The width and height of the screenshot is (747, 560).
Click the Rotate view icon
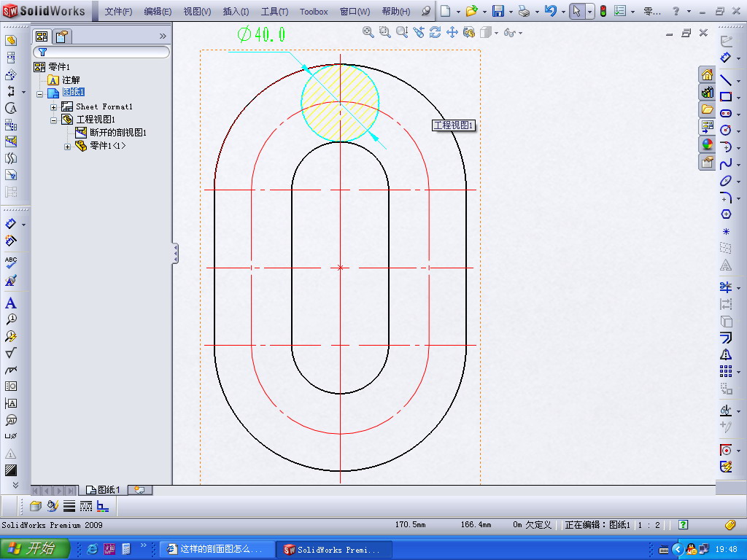(435, 32)
